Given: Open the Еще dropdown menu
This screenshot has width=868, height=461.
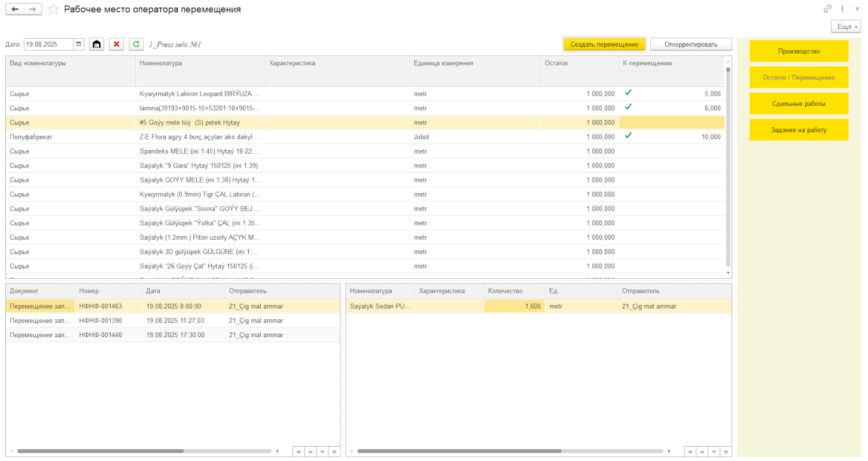Looking at the screenshot, I should click(x=846, y=27).
